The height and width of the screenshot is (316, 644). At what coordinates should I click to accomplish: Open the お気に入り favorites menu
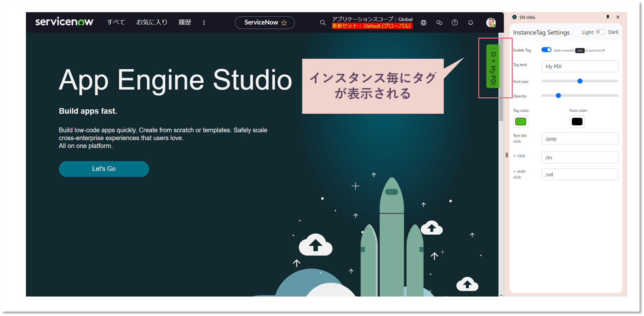tap(152, 23)
